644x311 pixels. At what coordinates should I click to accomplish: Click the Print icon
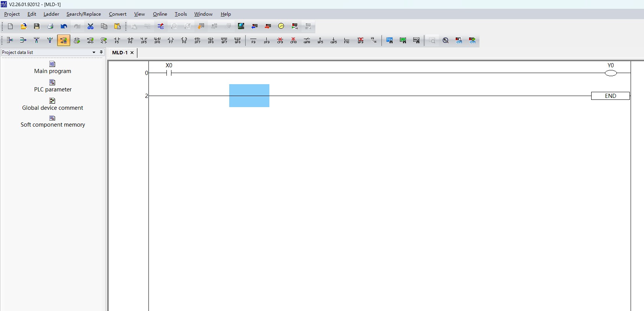[x=50, y=26]
